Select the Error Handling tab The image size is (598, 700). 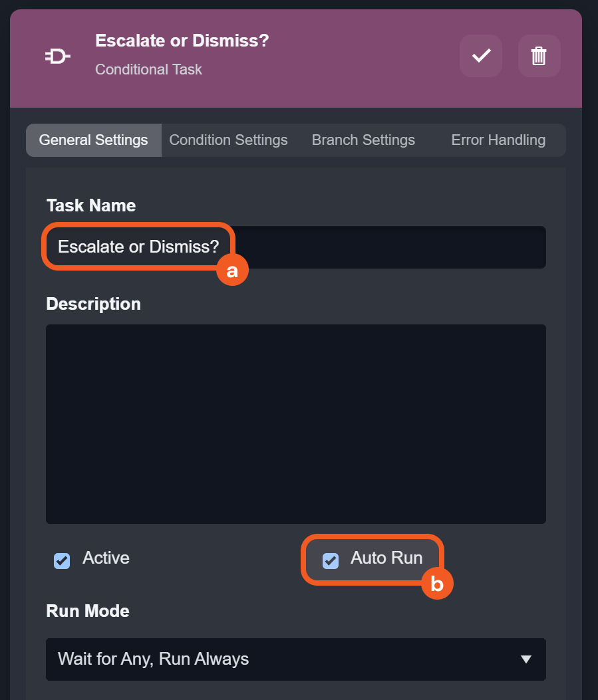click(498, 140)
